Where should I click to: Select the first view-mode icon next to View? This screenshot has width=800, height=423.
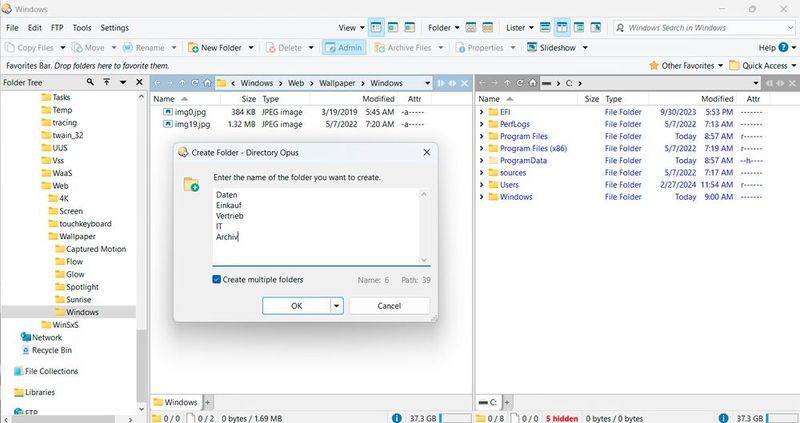376,28
